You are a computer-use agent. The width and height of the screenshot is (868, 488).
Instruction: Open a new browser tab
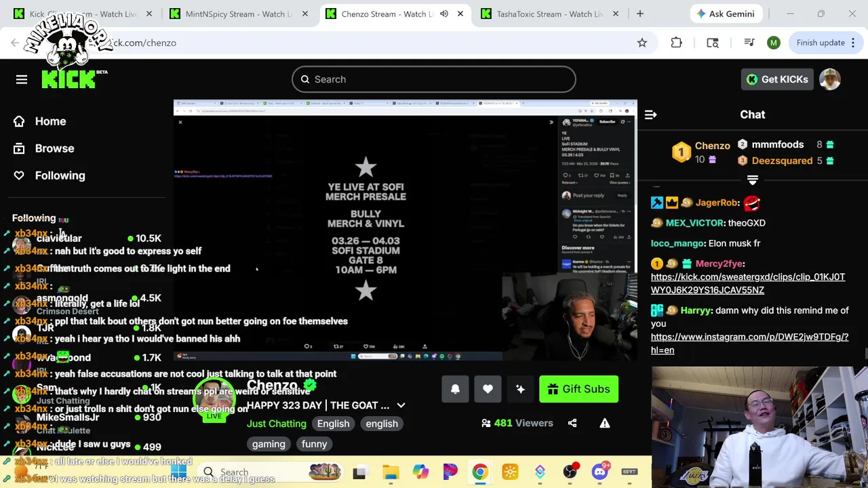tap(639, 14)
